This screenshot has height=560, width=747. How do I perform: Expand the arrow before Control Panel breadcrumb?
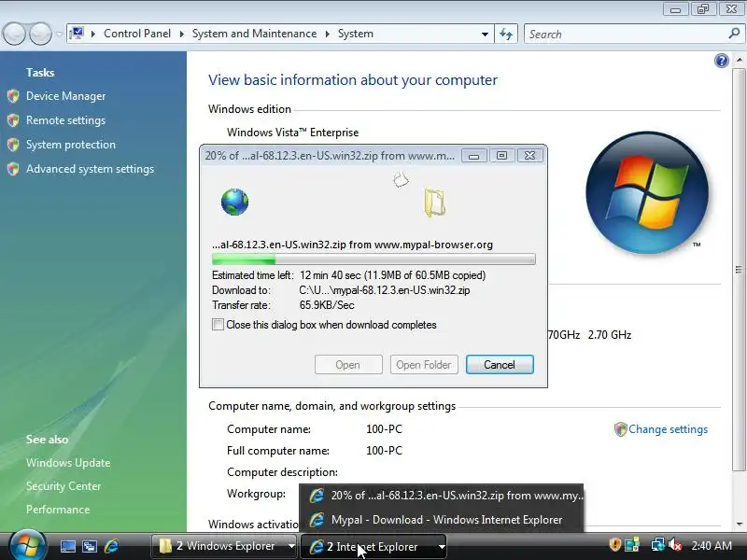pyautogui.click(x=92, y=34)
